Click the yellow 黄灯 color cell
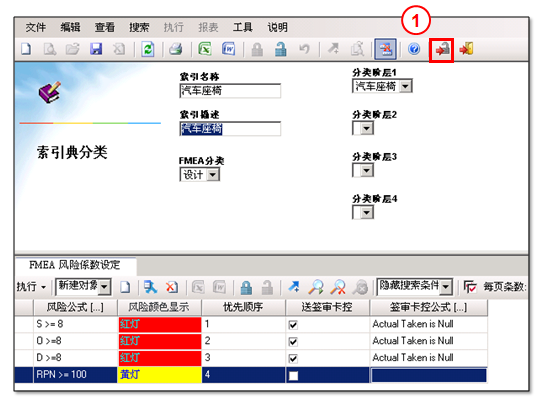Screen dimensions: 535x397 (159, 375)
